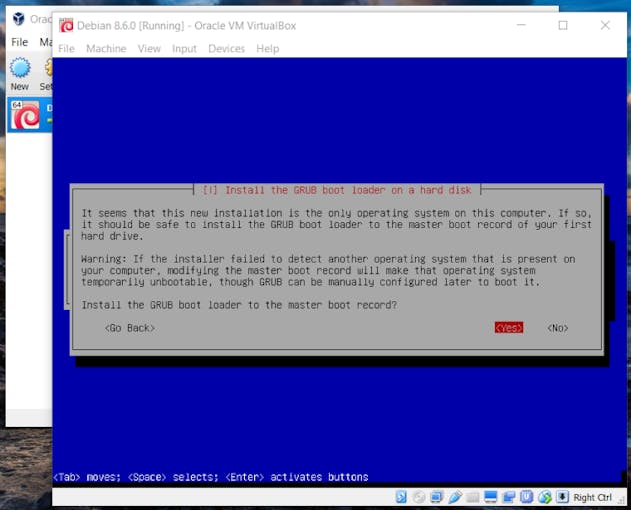Click the network adapter globe icon
Viewport: 631px width, 510px height.
pos(545,497)
